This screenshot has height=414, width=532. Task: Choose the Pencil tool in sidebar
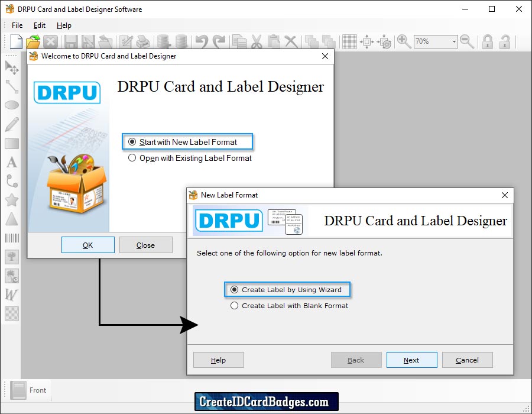tap(12, 124)
